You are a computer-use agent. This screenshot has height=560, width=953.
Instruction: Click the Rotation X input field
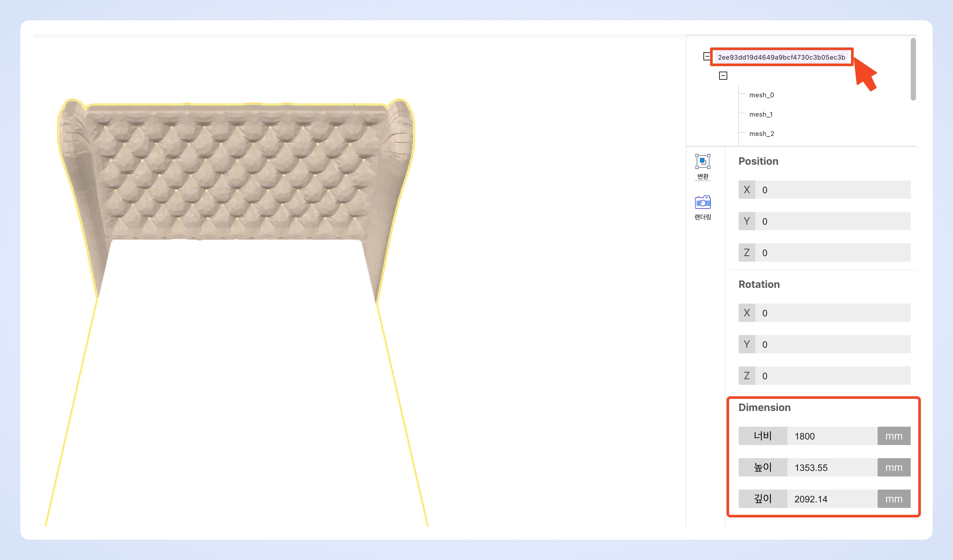tap(832, 313)
